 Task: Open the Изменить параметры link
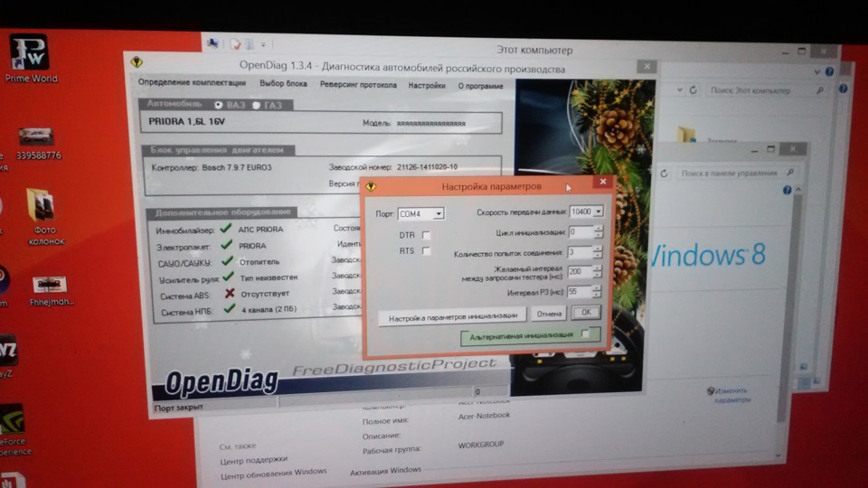coord(731,395)
